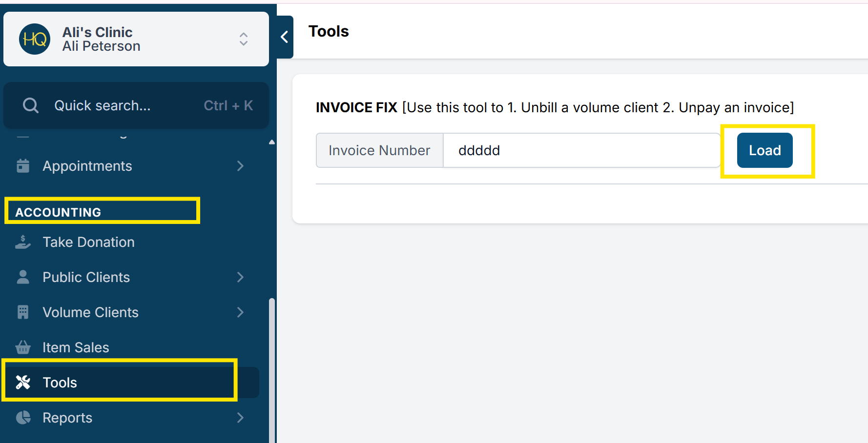868x443 pixels.
Task: Click the Volume Clients building icon
Action: click(x=23, y=312)
